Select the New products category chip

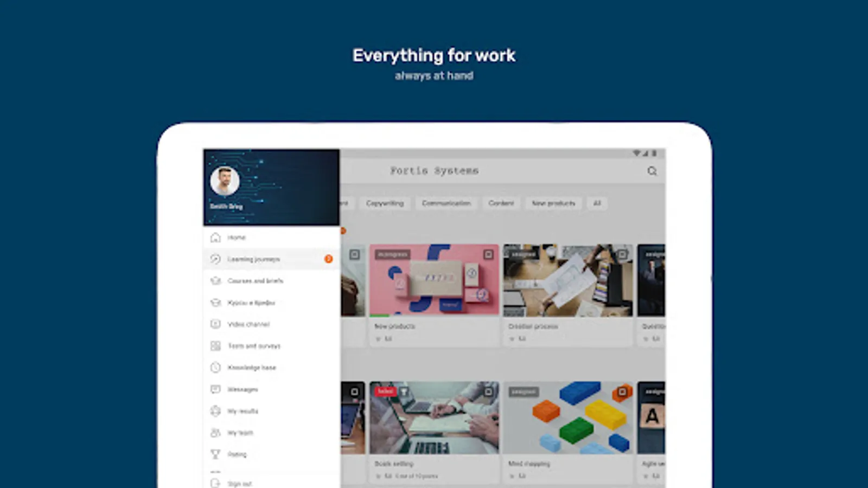(x=553, y=203)
